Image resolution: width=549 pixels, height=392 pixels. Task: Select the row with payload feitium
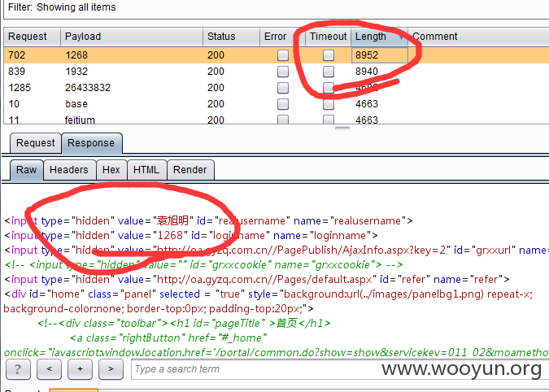277,119
